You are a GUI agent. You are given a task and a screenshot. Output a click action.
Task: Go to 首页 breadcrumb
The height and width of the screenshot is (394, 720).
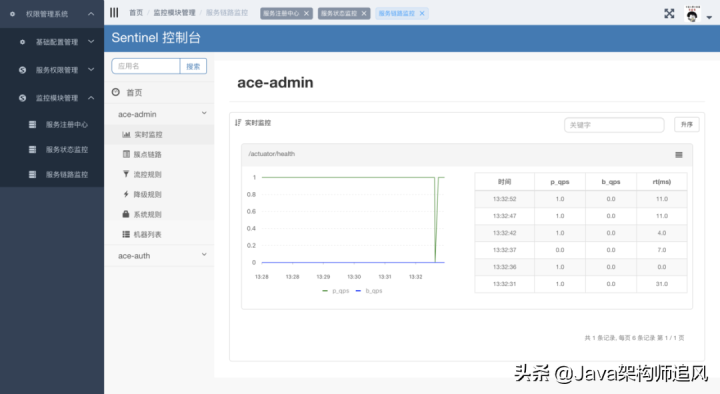coord(136,13)
